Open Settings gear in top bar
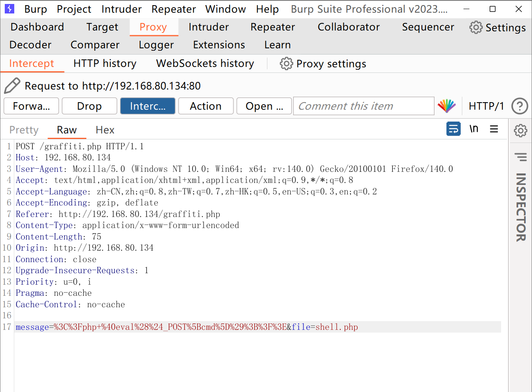Screen dimensions: 532x392 point(498,27)
